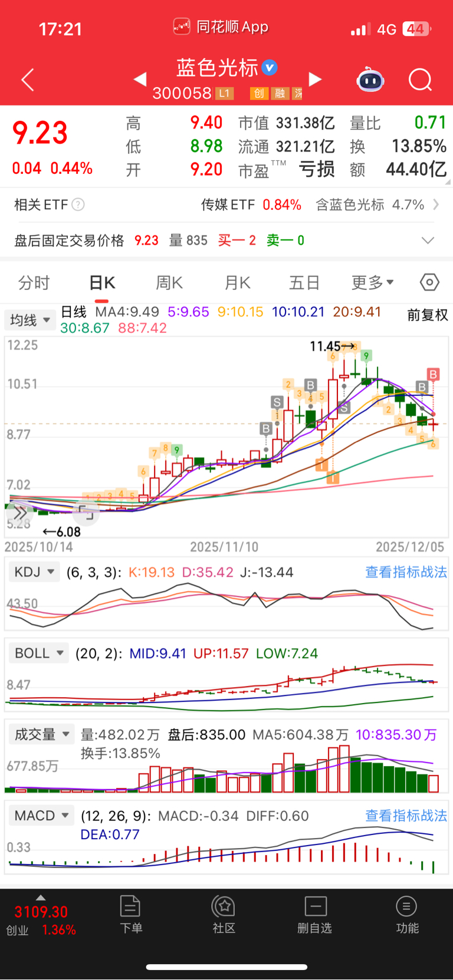Tap the 创 board badge
Viewport: 453px width, 980px height.
click(259, 94)
